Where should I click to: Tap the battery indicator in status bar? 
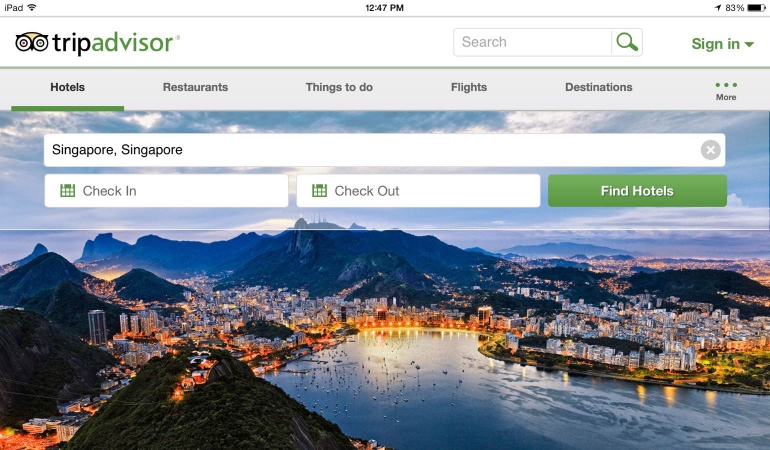pos(756,8)
